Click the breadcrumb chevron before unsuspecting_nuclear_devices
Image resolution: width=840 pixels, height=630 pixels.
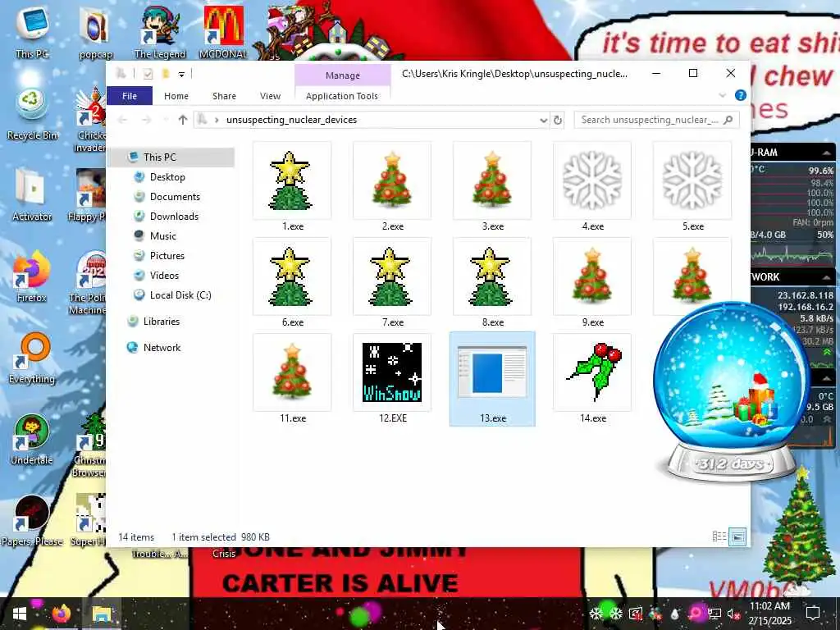point(217,120)
